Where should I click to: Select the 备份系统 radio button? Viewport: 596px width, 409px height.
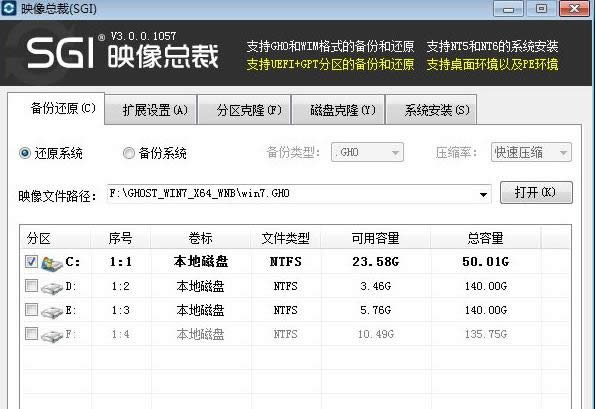click(129, 153)
